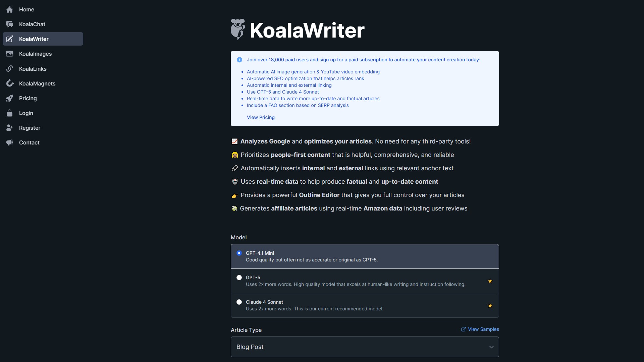
Task: Click the View Pricing link
Action: point(261,117)
